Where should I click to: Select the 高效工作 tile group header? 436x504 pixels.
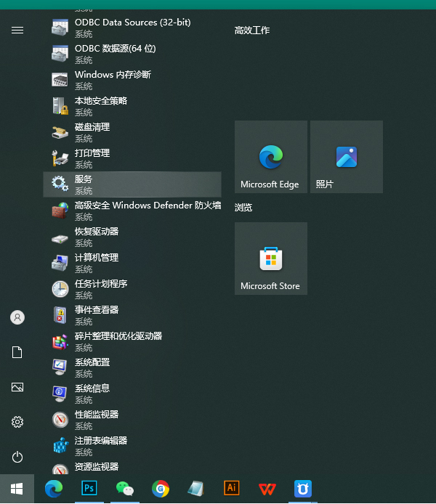252,31
